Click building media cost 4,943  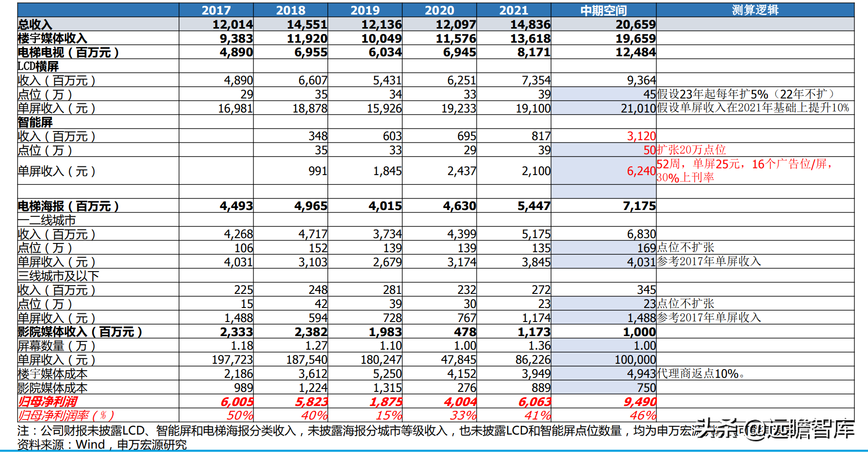click(641, 374)
